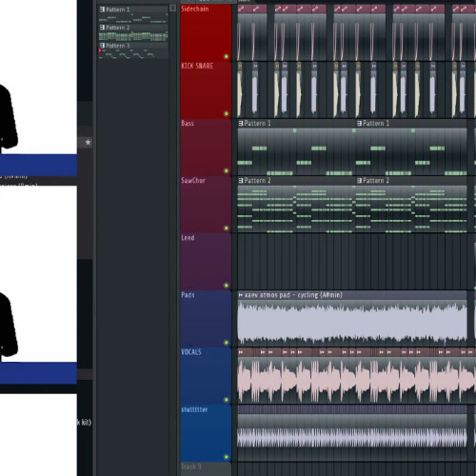Toggle the SawChor track mute switch

227,228
